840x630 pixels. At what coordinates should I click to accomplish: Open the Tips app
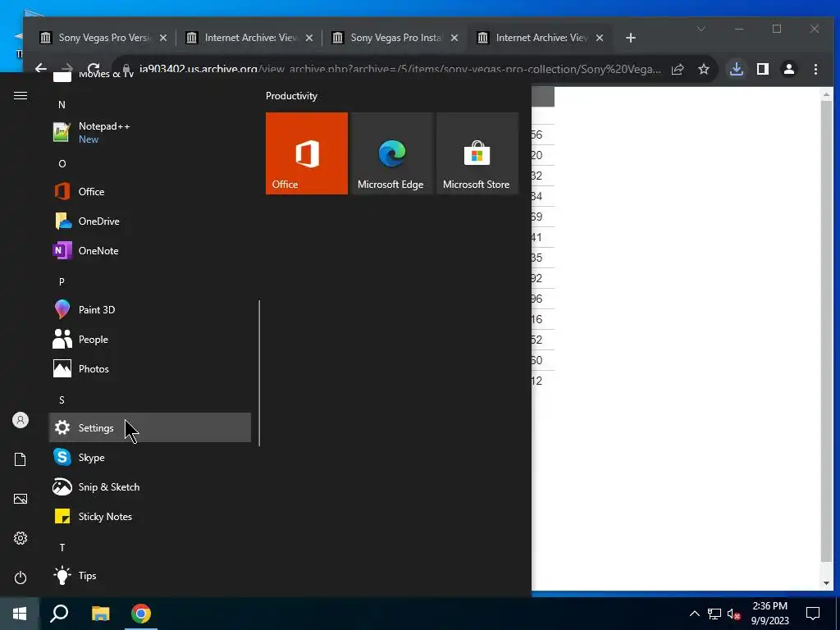tap(150, 575)
